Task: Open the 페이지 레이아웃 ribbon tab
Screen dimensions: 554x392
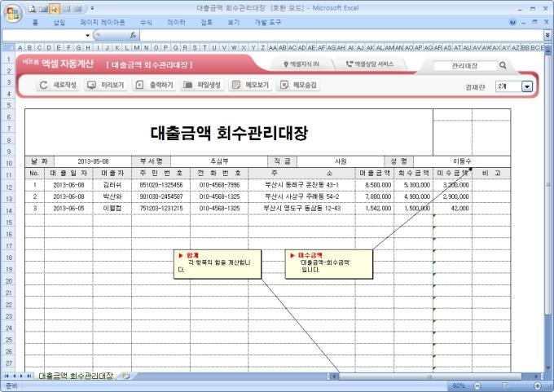Action: point(103,23)
